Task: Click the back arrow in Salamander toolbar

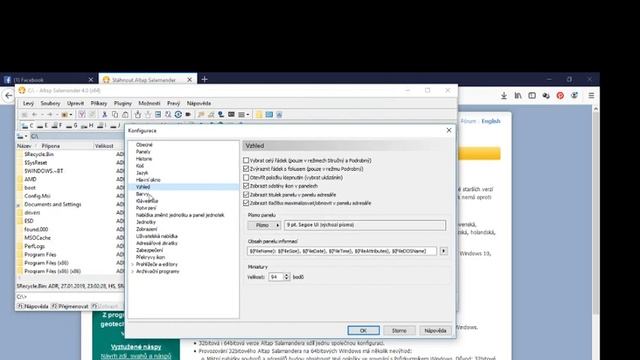Action: point(35,115)
